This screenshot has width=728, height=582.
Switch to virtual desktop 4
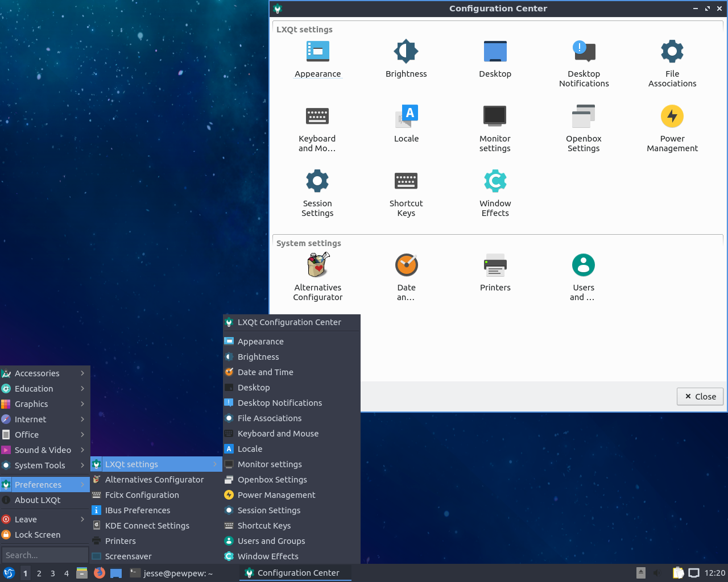[67, 573]
